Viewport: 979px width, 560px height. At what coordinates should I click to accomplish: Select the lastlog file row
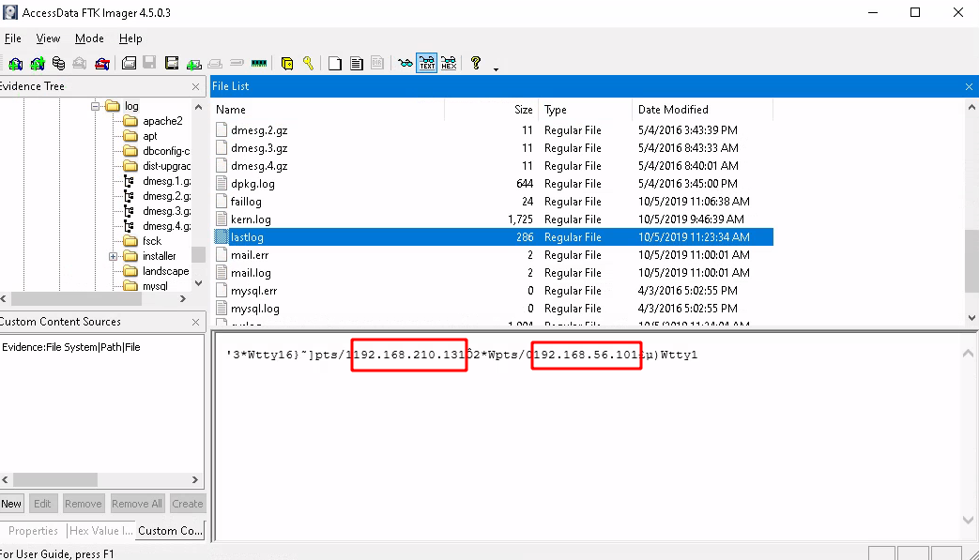click(x=493, y=237)
